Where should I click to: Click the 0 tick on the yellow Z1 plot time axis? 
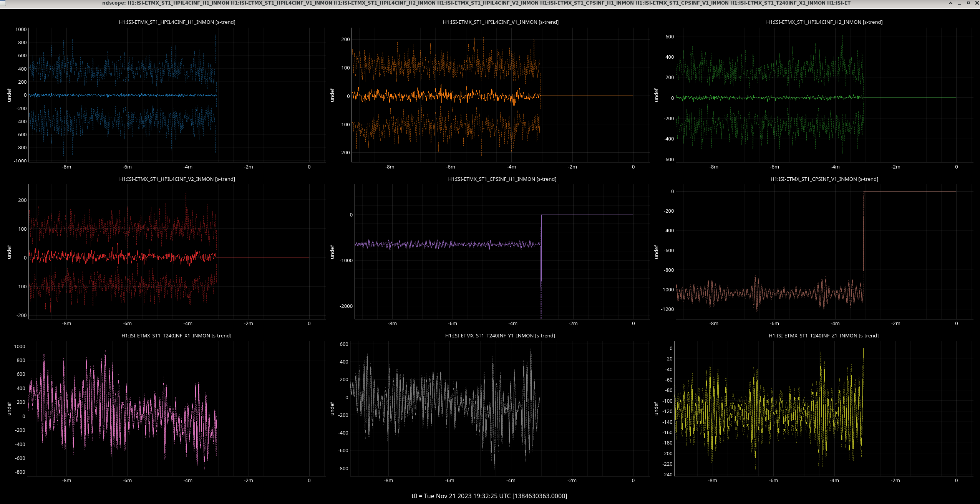(956, 481)
